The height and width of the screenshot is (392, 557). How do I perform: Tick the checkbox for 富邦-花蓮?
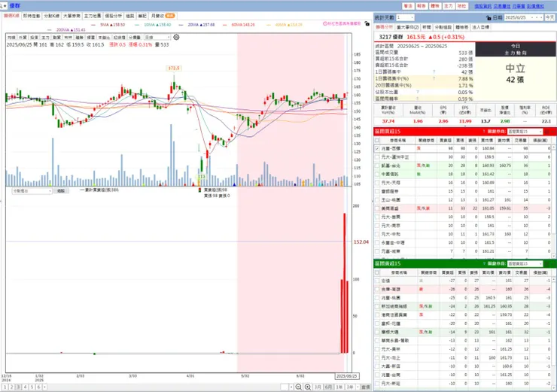[x=377, y=324]
